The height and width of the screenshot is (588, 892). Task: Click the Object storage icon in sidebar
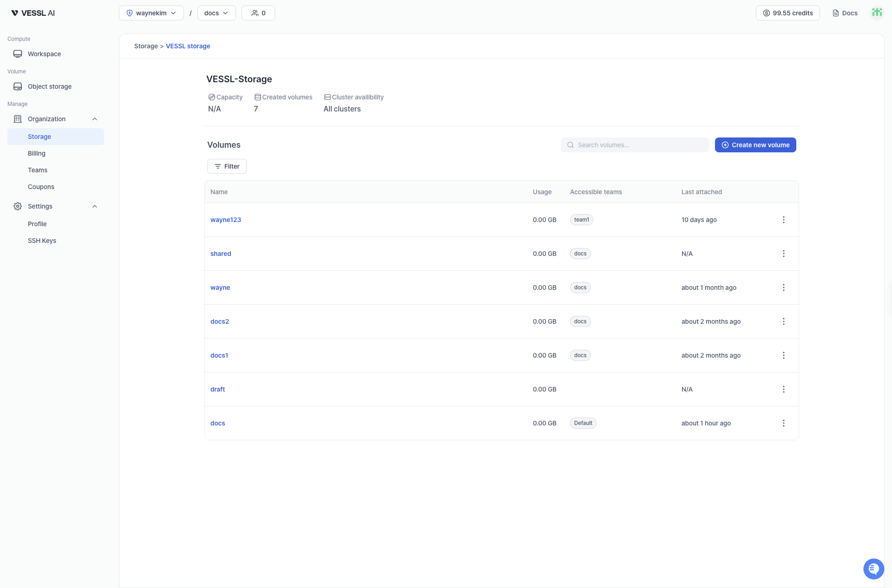pos(17,86)
